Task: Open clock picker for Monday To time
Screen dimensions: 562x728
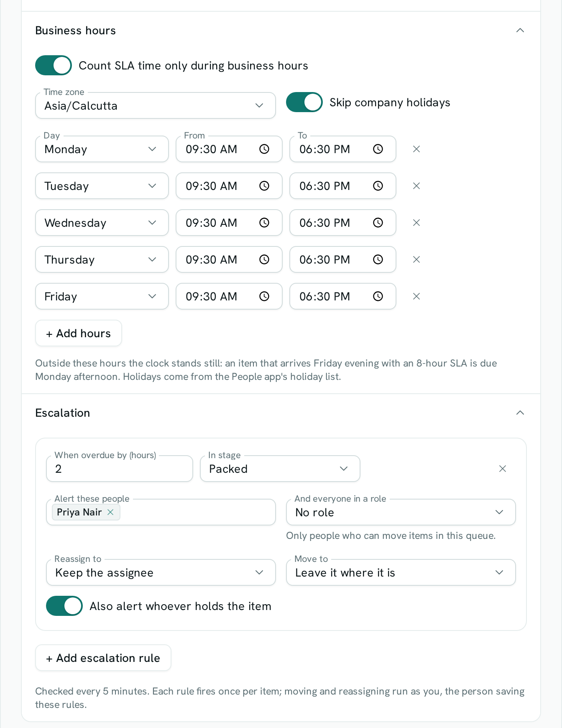Action: coord(378,149)
